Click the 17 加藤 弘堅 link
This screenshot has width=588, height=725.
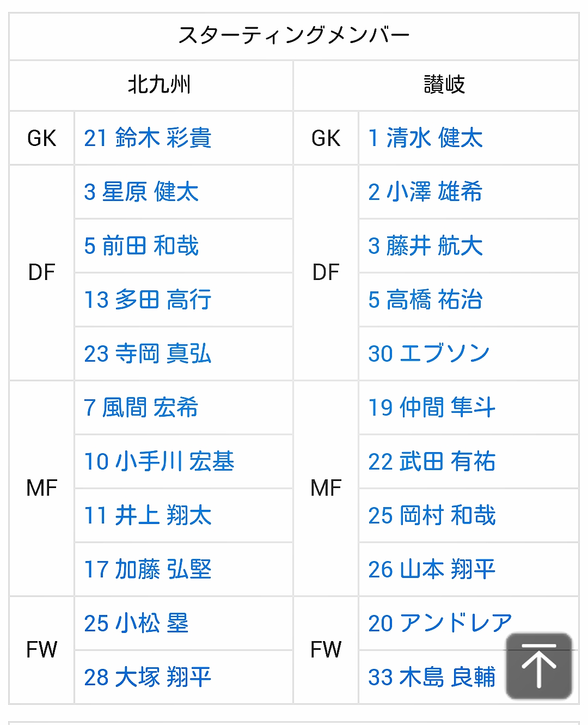[148, 569]
